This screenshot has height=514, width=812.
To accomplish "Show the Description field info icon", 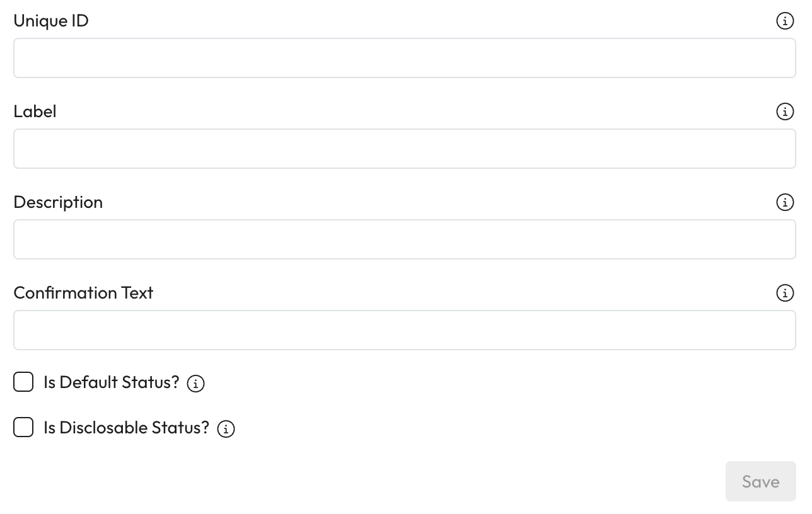I will (x=784, y=203).
